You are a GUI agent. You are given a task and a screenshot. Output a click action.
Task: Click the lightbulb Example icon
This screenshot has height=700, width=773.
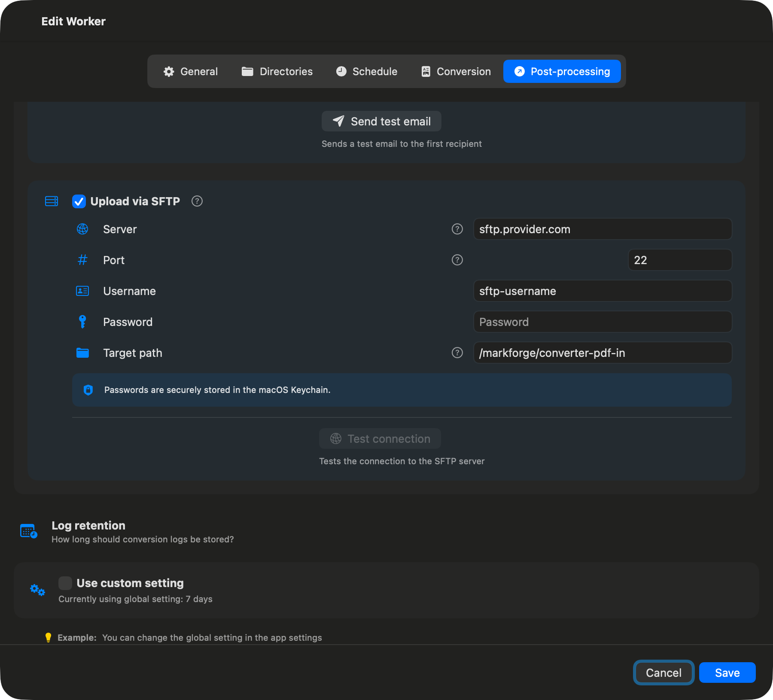click(48, 638)
